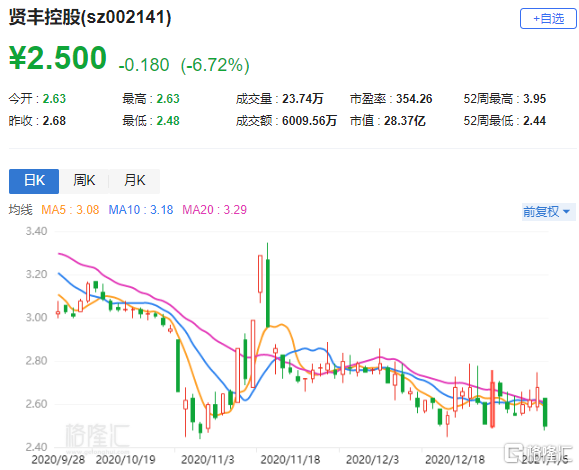
Task: Click the 3.40 price axis label
Action: point(36,231)
